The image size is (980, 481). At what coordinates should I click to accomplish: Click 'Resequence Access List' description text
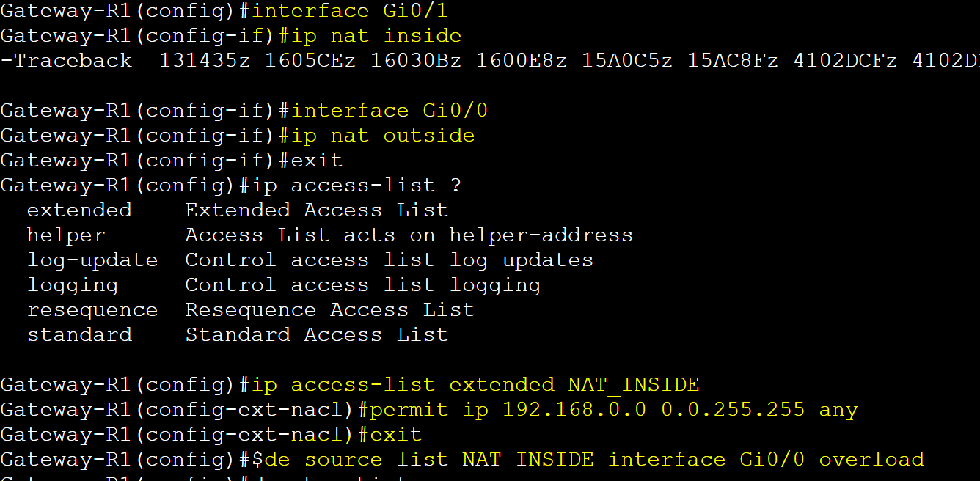pyautogui.click(x=329, y=311)
